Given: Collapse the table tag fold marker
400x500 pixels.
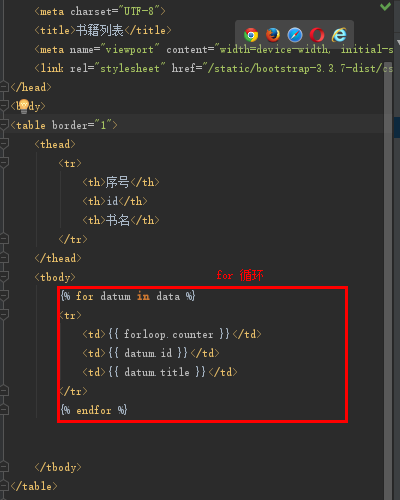Looking at the screenshot, I should pos(4,125).
